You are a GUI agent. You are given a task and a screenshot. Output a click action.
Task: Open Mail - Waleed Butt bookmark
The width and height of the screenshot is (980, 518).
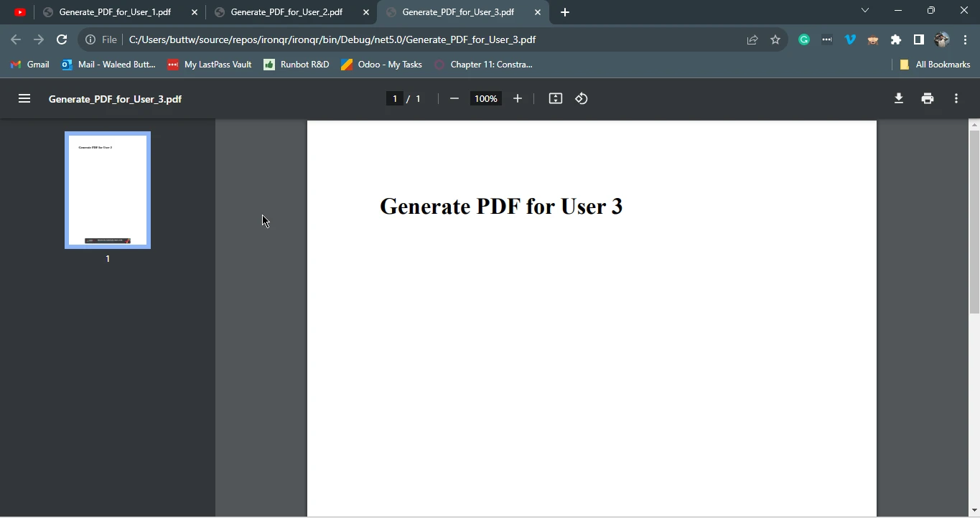(x=108, y=65)
